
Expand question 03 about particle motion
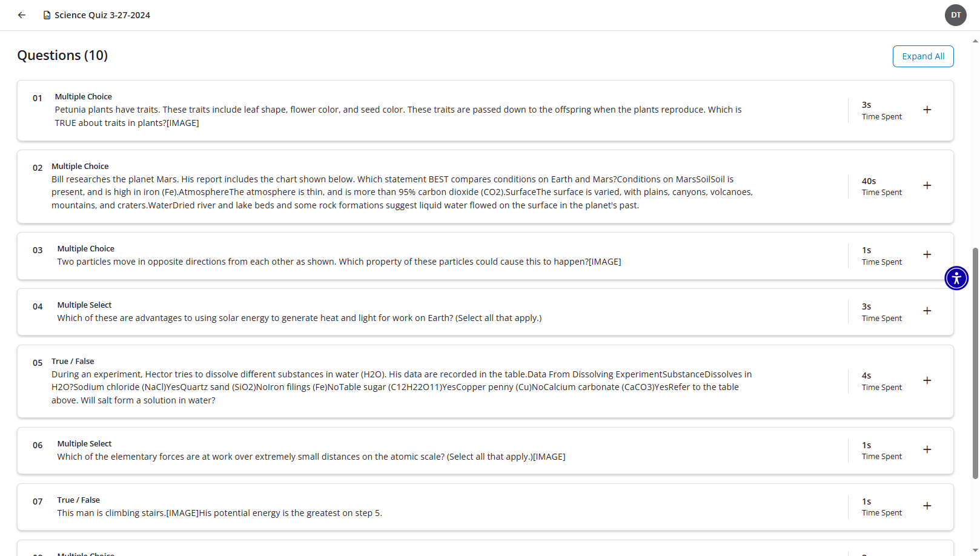coord(927,254)
